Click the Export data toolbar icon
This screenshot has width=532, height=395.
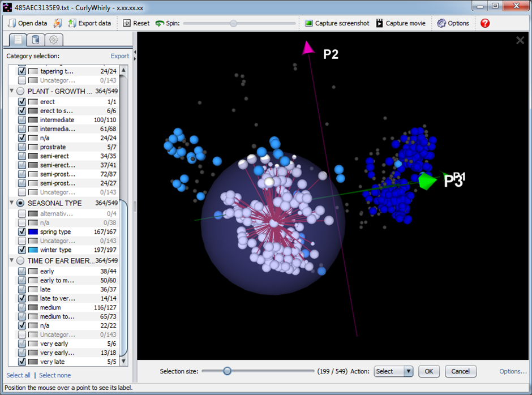(72, 23)
